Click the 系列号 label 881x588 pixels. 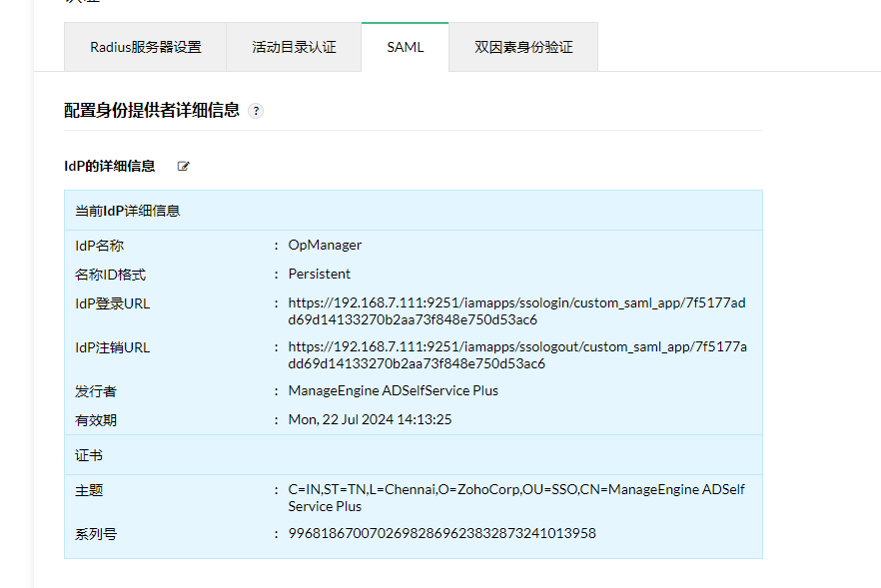tap(96, 534)
